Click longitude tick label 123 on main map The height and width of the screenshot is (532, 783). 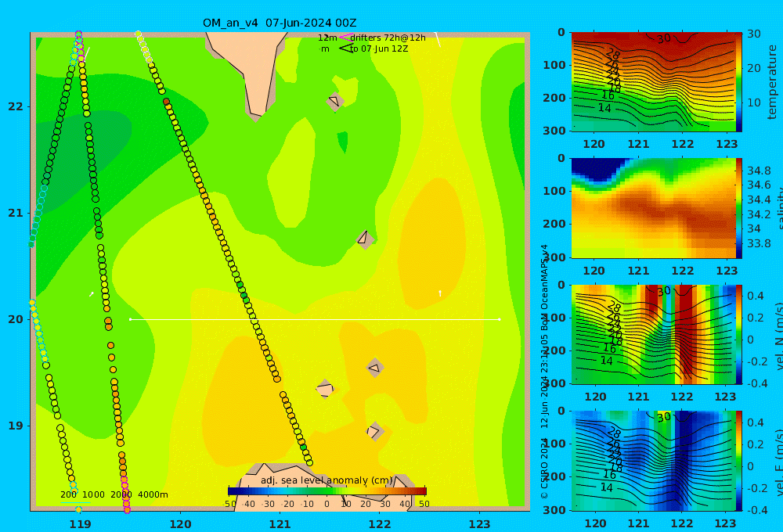[x=479, y=524]
